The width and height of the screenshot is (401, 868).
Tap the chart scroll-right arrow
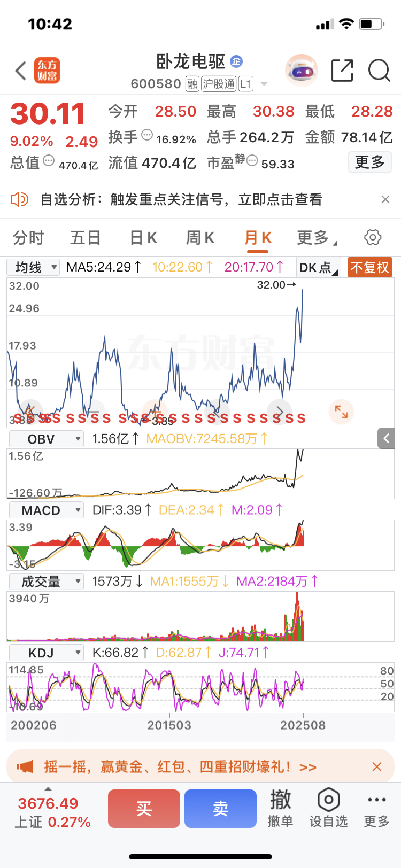[280, 412]
